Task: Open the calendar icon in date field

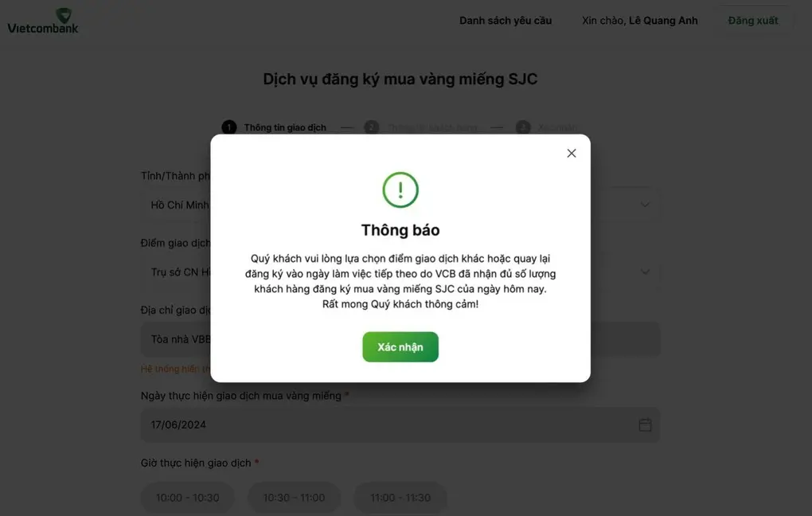Action: tap(645, 424)
